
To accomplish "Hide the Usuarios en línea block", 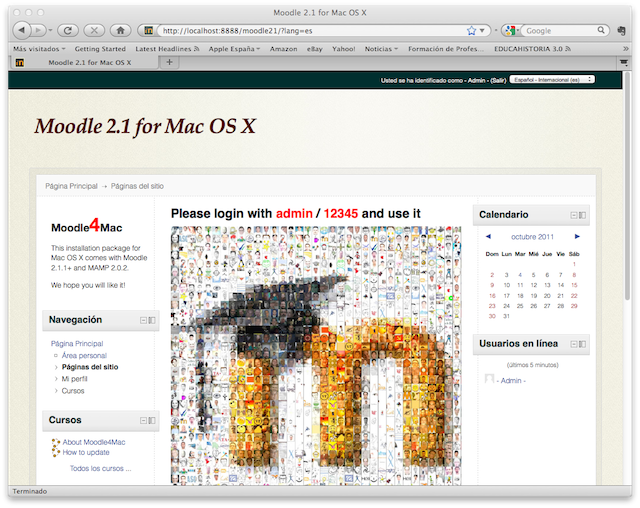I will tap(574, 345).
